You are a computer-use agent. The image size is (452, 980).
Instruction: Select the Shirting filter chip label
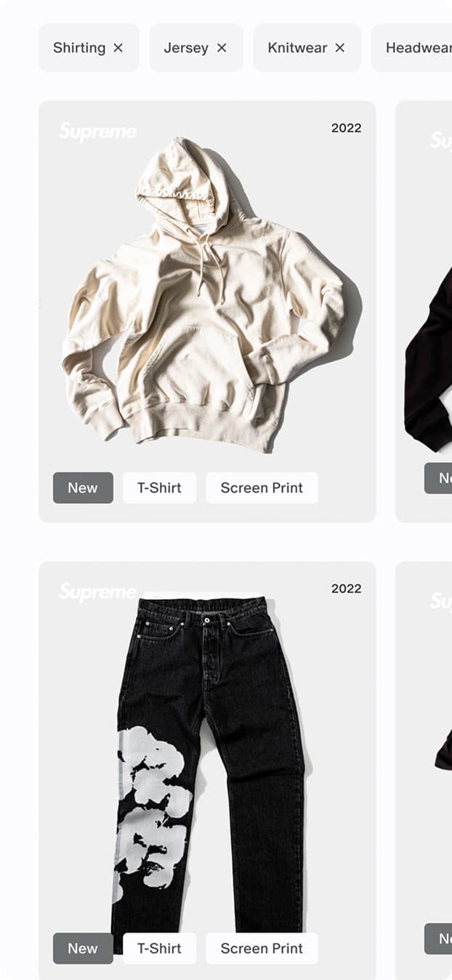79,48
